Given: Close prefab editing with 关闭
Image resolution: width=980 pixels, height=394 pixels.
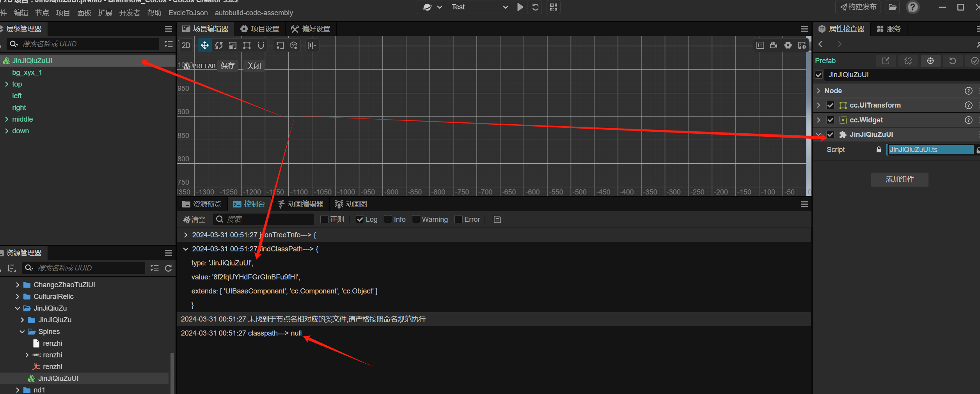Looking at the screenshot, I should click(254, 66).
